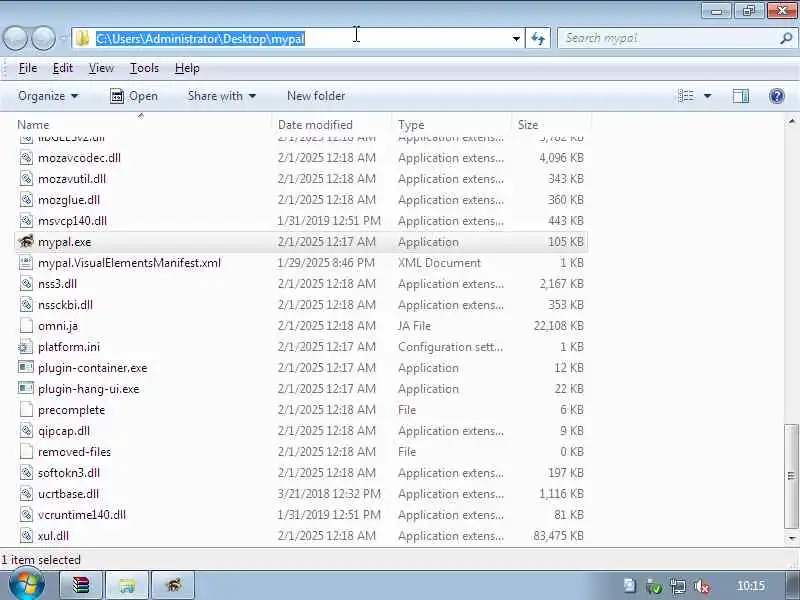Click the network tray icon
This screenshot has height=600, width=800.
678,586
